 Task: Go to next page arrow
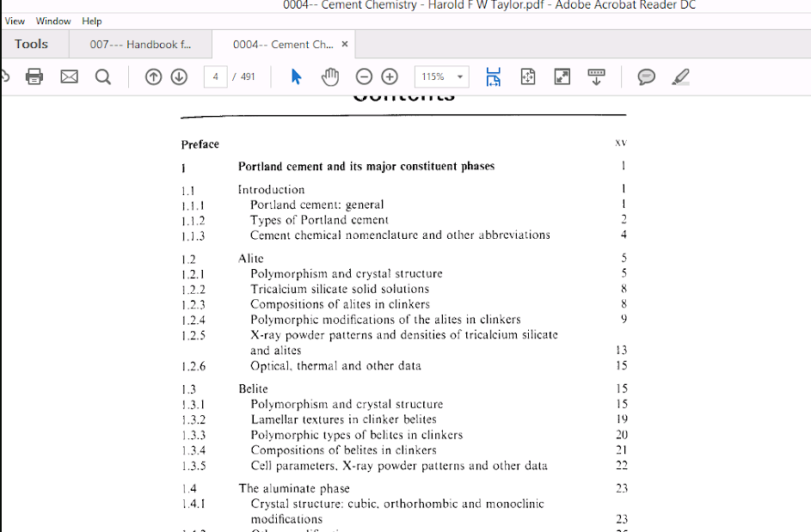point(179,77)
